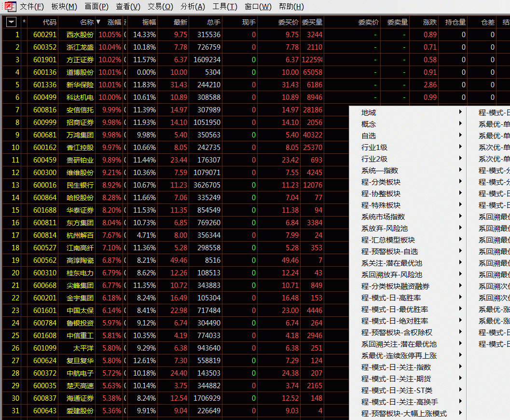Sort by the 代码 column header
The image size is (510, 420).
[49, 22]
